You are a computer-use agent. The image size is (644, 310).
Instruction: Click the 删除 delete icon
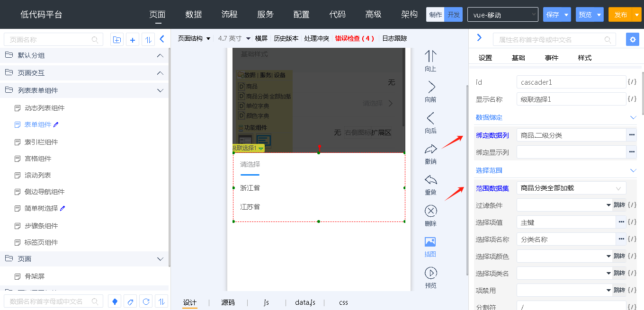[430, 211]
